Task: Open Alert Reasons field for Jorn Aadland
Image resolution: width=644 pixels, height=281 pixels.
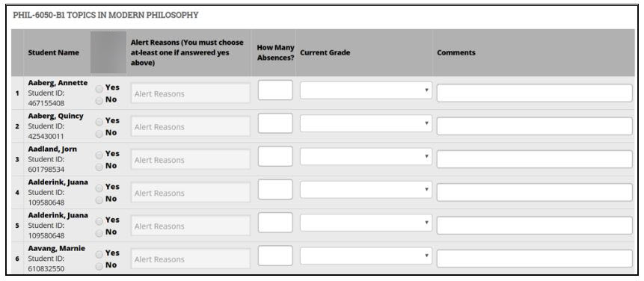Action: [191, 159]
